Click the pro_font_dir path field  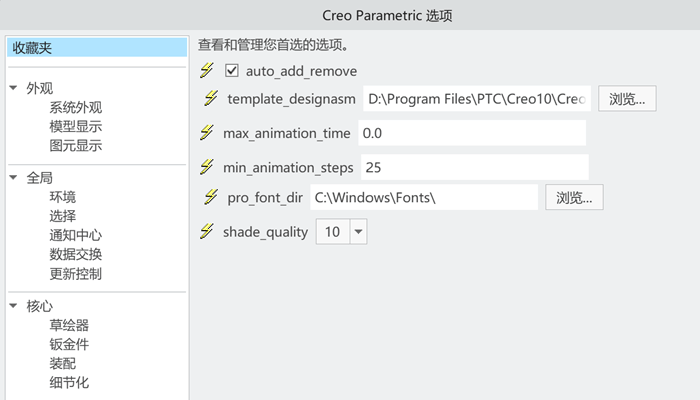[x=424, y=197]
